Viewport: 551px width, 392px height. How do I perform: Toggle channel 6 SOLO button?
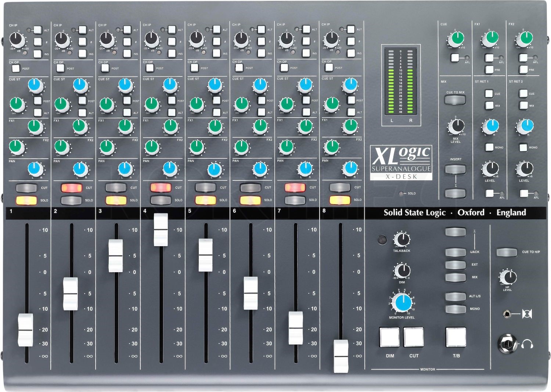pos(251,200)
